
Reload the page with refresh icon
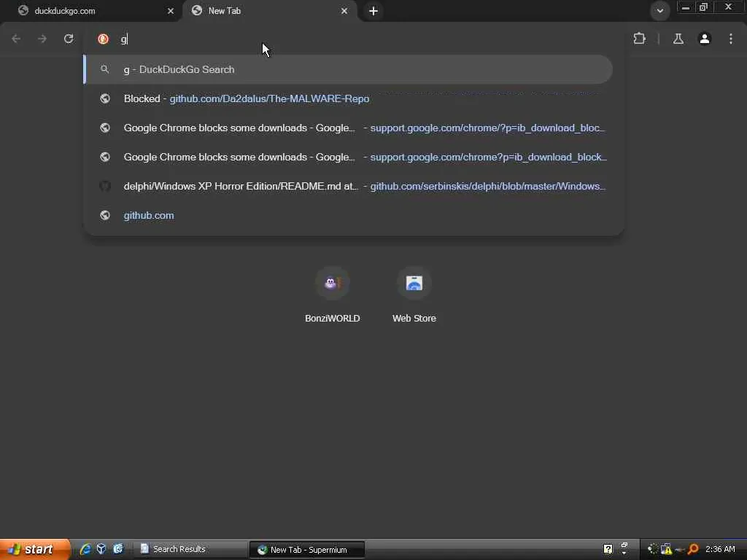tap(69, 39)
